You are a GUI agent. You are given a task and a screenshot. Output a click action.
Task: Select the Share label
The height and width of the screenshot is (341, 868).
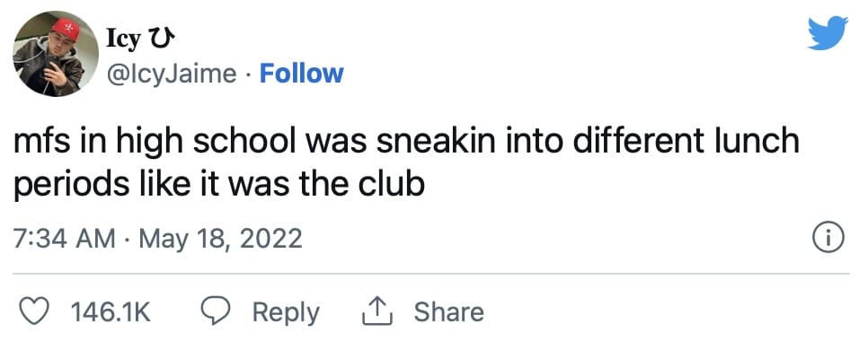449,311
